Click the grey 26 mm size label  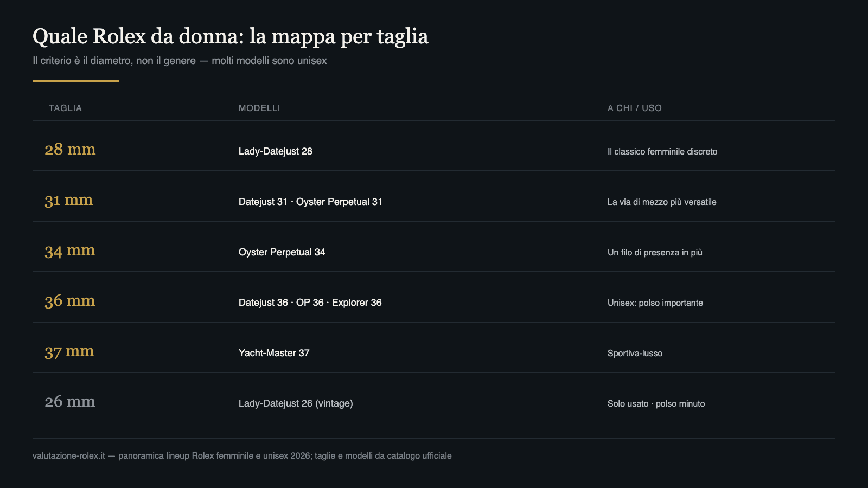coord(70,402)
